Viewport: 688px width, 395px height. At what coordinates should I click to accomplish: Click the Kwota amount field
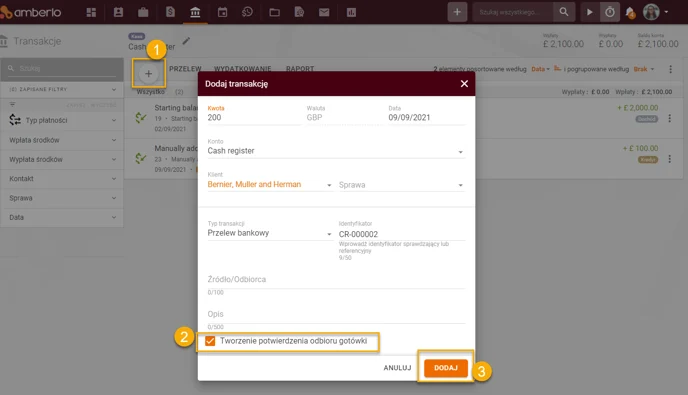tap(254, 118)
